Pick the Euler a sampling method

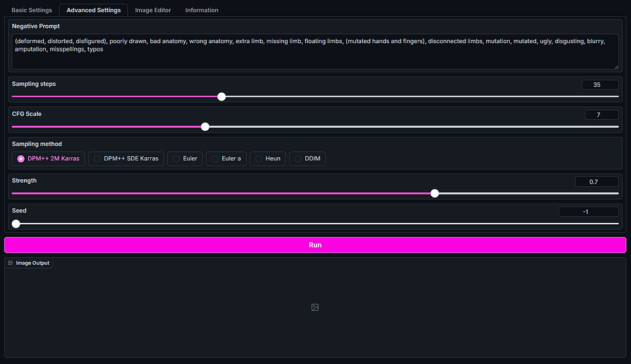[226, 158]
